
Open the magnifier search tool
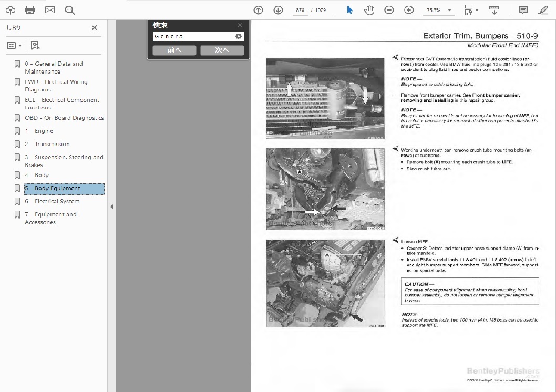click(69, 10)
